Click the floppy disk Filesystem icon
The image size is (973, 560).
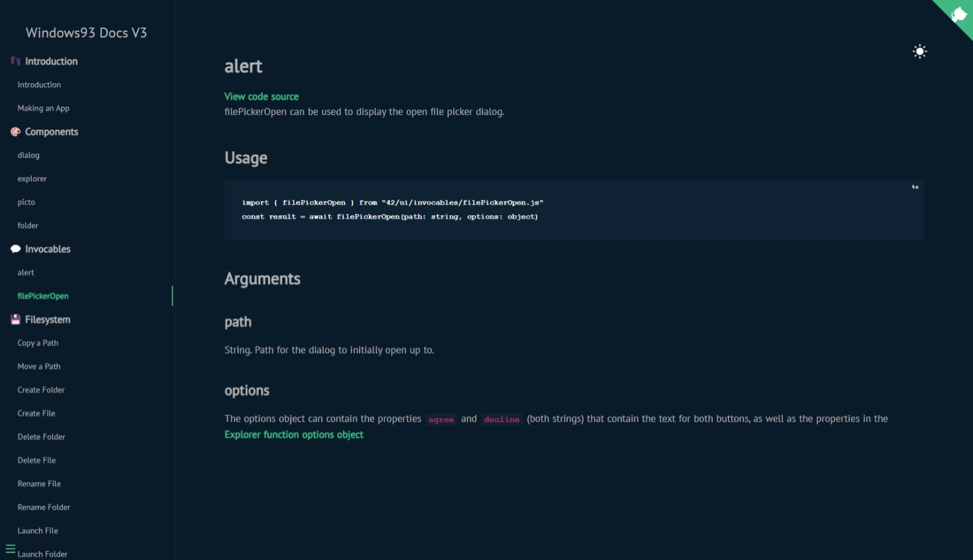click(x=15, y=320)
